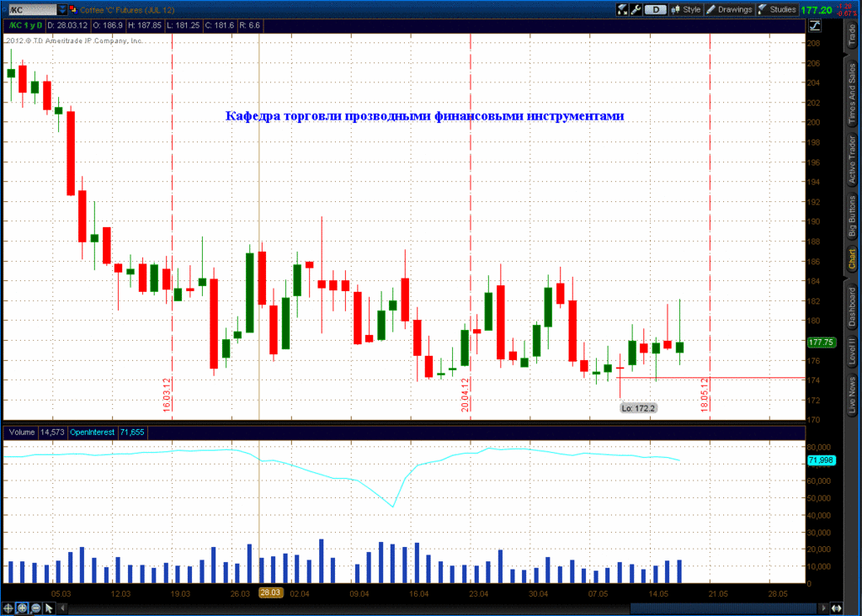The height and width of the screenshot is (616, 862).
Task: Open the symbol selector dropdown arrow
Action: 62,9
